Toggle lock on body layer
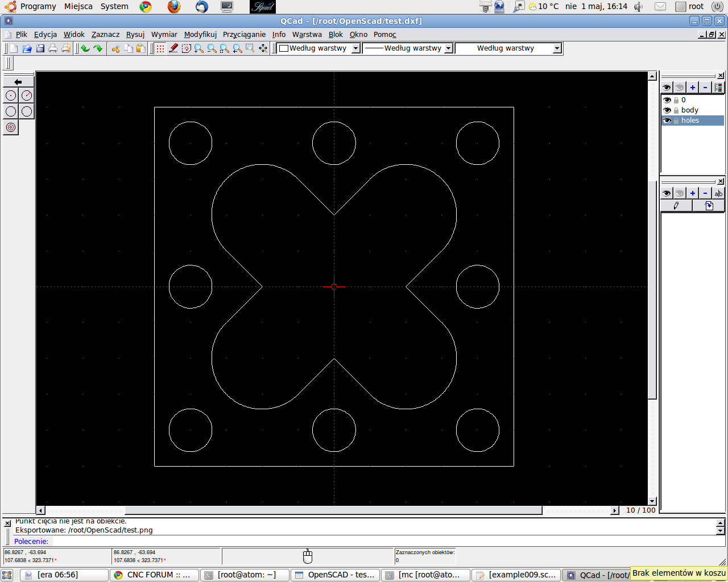The height and width of the screenshot is (582, 728). (x=676, y=110)
